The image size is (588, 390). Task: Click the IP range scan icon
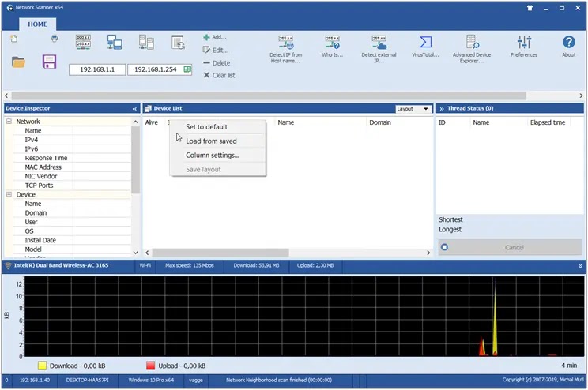pos(83,42)
